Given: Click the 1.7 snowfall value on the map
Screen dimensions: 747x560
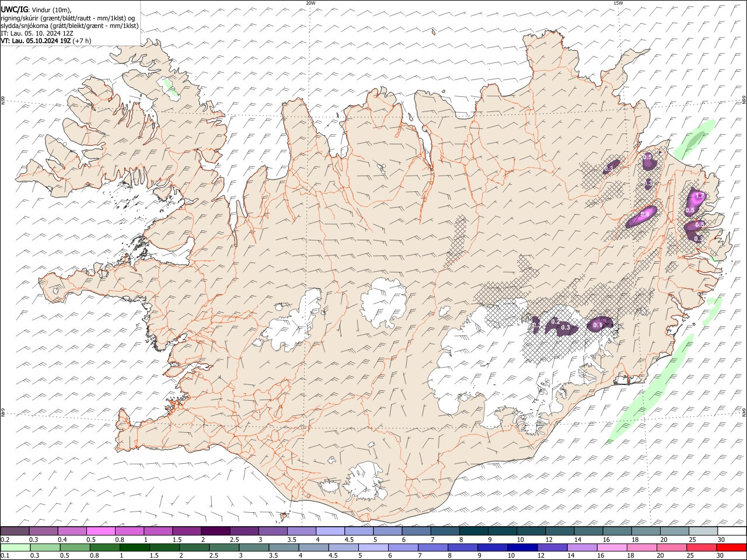Looking at the screenshot, I should click(700, 195).
